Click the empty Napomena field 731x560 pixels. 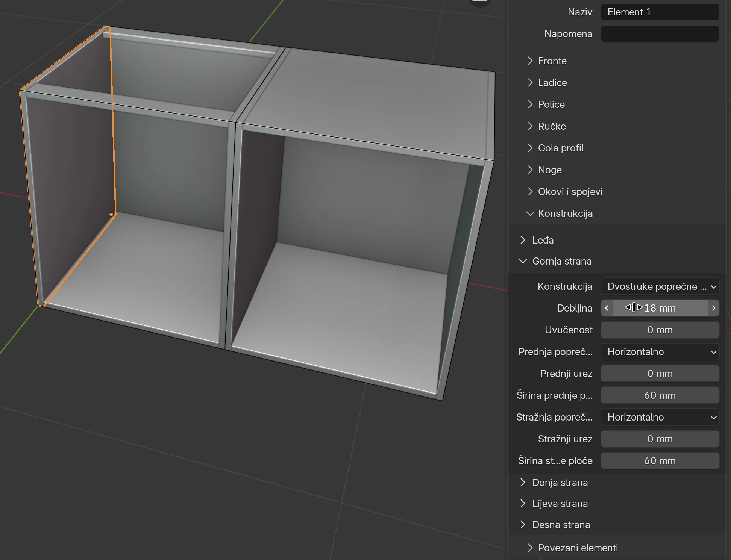pyautogui.click(x=660, y=34)
